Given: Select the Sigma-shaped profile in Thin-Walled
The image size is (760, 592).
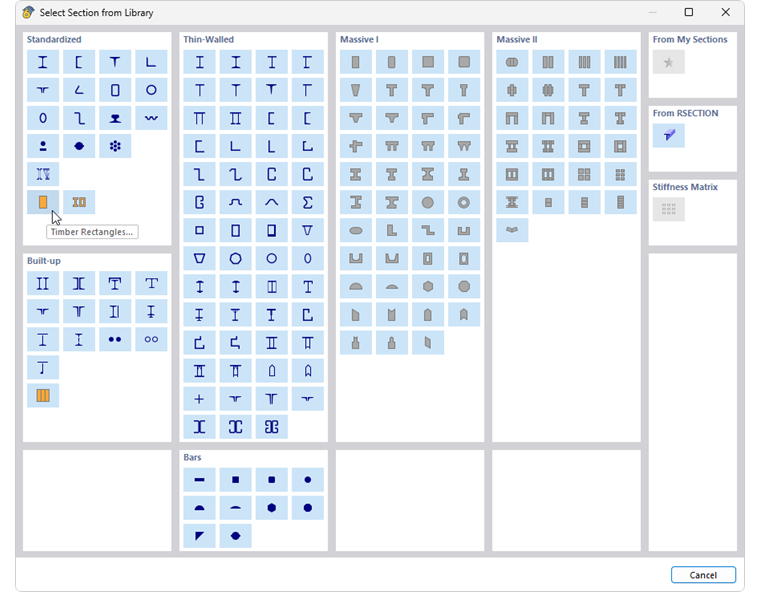Looking at the screenshot, I should tap(308, 202).
